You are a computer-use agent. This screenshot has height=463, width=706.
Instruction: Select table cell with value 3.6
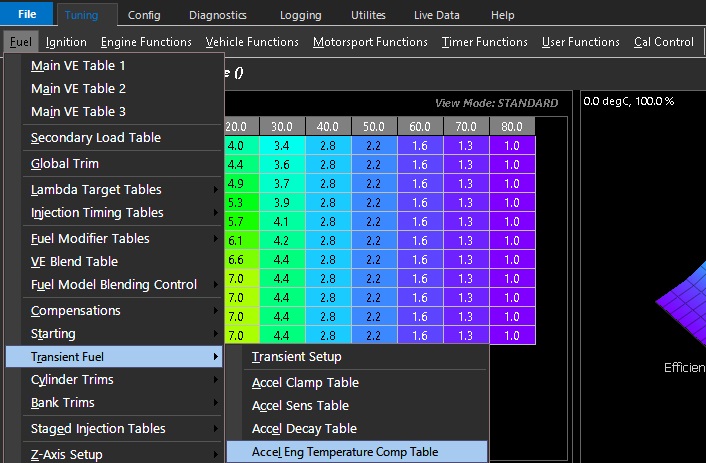point(282,165)
